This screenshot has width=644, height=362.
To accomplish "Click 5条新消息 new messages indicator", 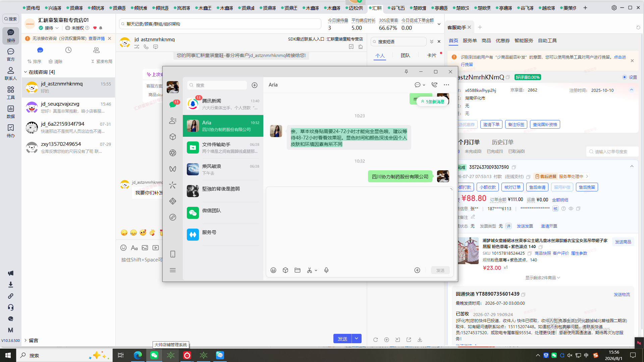I will coord(433,102).
